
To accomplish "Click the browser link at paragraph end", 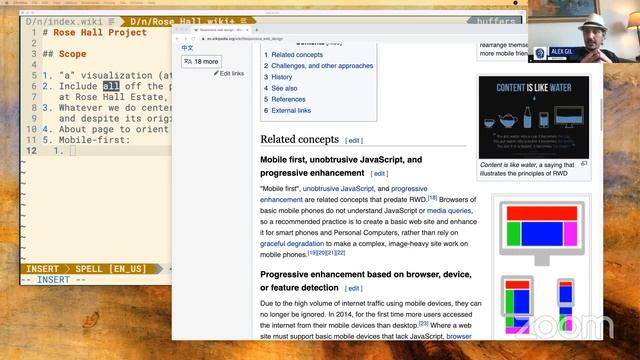I will (459, 336).
